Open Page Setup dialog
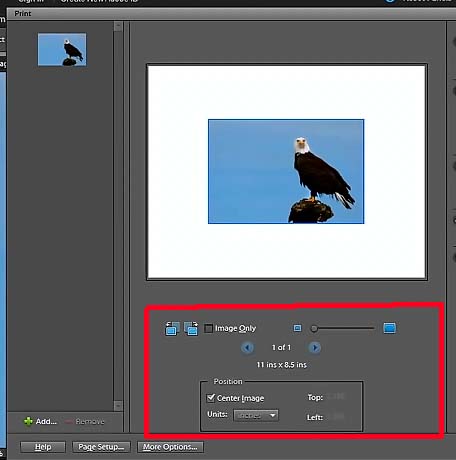This screenshot has width=456, height=460. click(101, 447)
